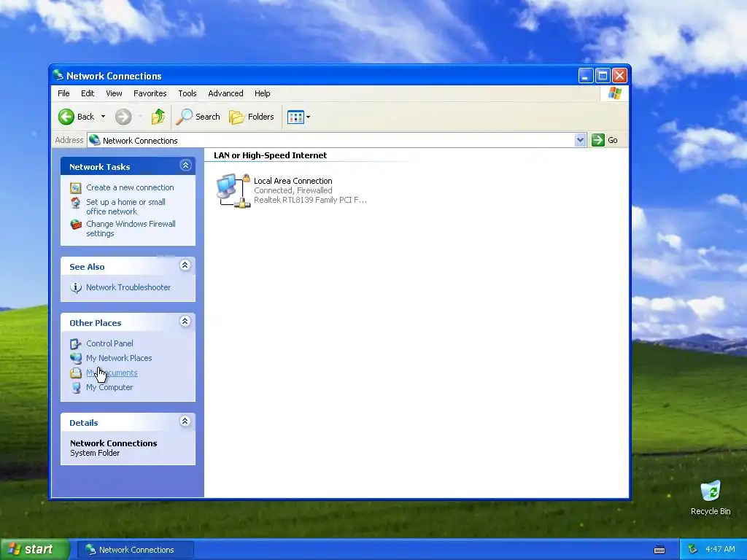The image size is (747, 560).
Task: Click Create a new connection link
Action: tap(130, 187)
